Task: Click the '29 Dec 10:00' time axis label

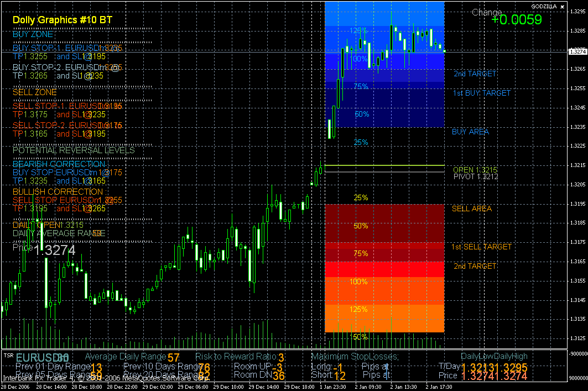Action: (228, 387)
